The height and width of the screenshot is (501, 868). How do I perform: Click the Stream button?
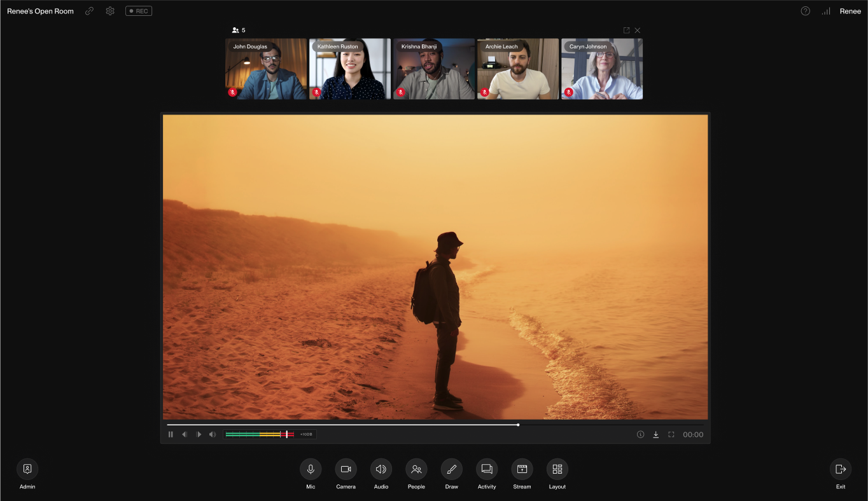(522, 469)
